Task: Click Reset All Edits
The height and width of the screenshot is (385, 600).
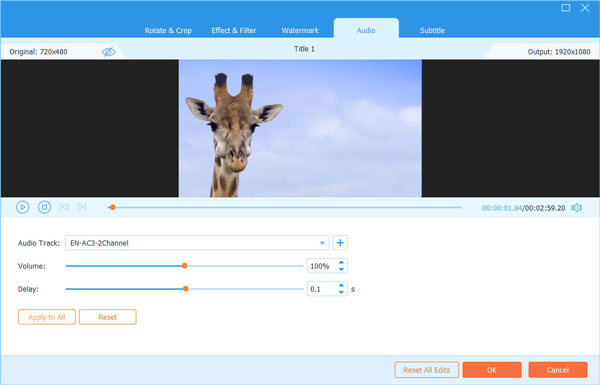Action: (x=426, y=370)
